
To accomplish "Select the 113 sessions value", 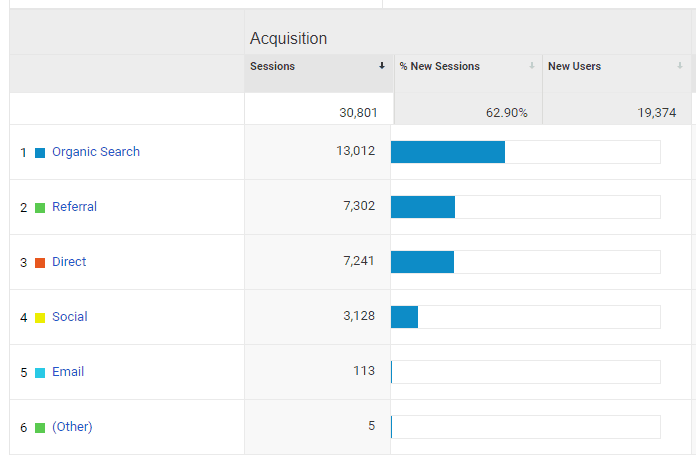I will (364, 371).
